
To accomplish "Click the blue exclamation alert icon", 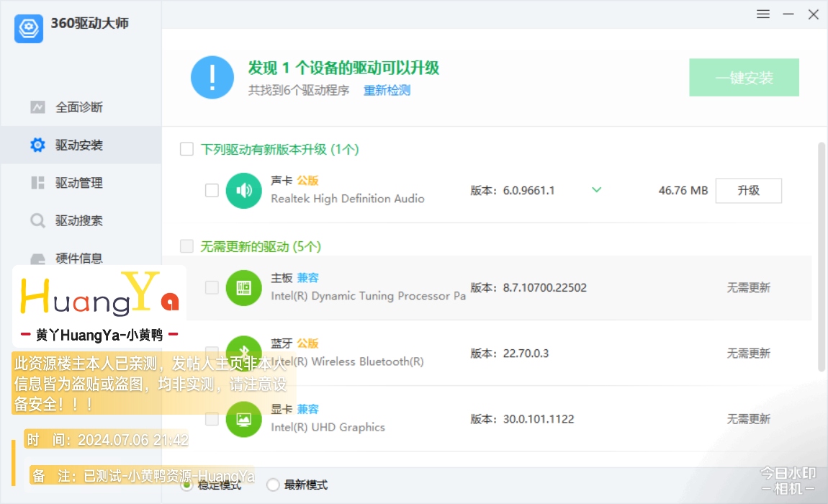I will point(212,78).
